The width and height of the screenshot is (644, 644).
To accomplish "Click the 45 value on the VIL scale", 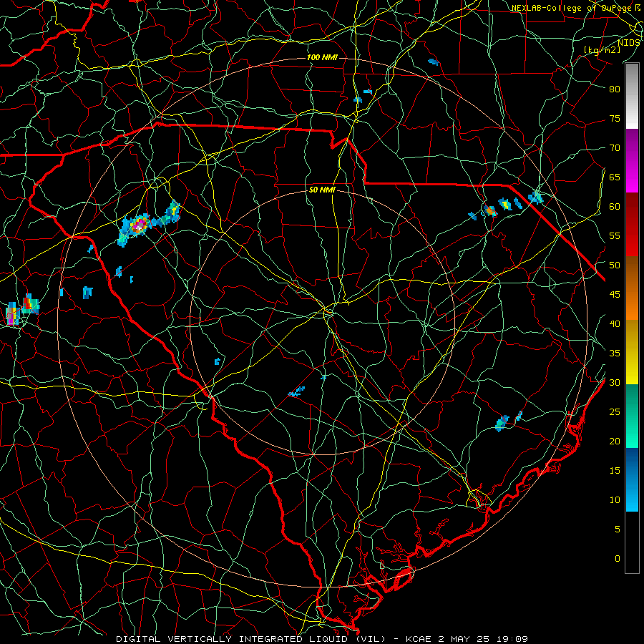I will (x=615, y=295).
